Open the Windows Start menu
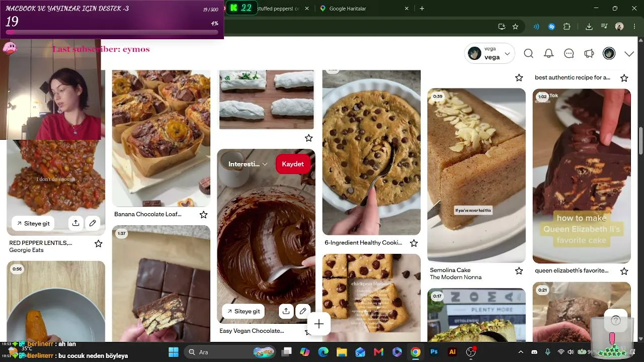 click(173, 352)
